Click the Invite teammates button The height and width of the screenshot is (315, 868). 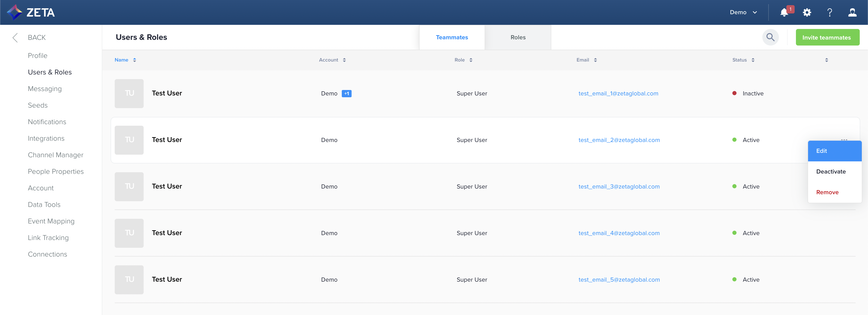(x=827, y=37)
